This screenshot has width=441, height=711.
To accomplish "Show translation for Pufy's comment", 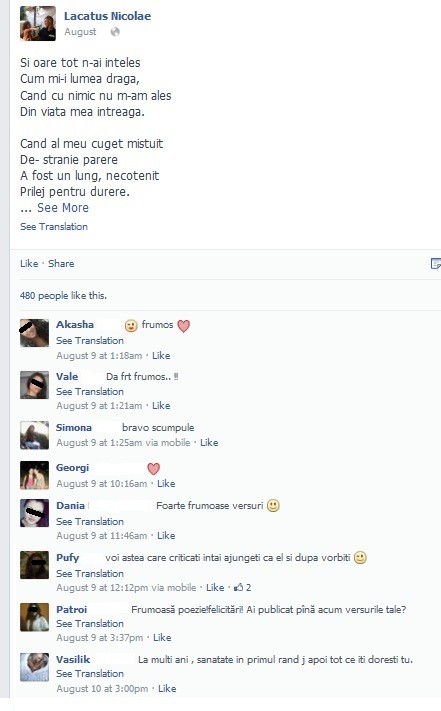I will tap(90, 574).
